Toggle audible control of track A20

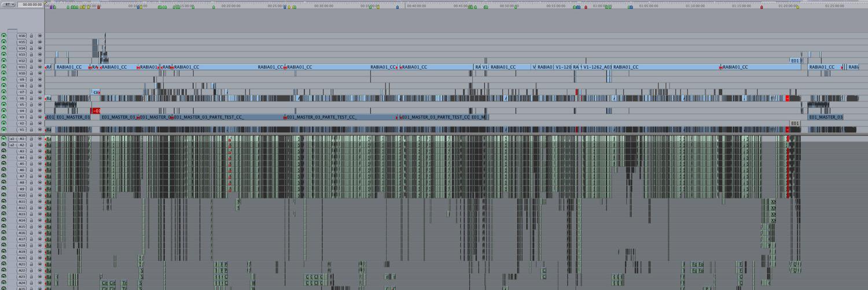click(3, 258)
